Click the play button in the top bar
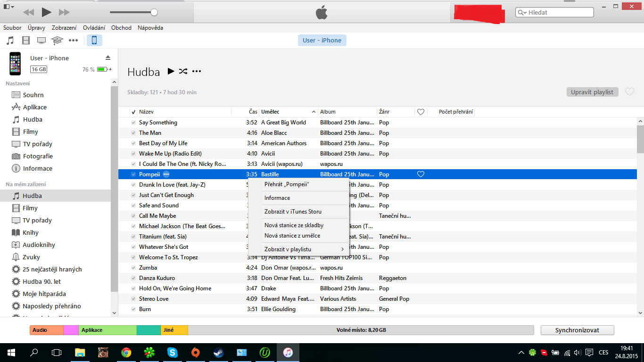Viewport: 644px width, 362px height. (x=46, y=12)
